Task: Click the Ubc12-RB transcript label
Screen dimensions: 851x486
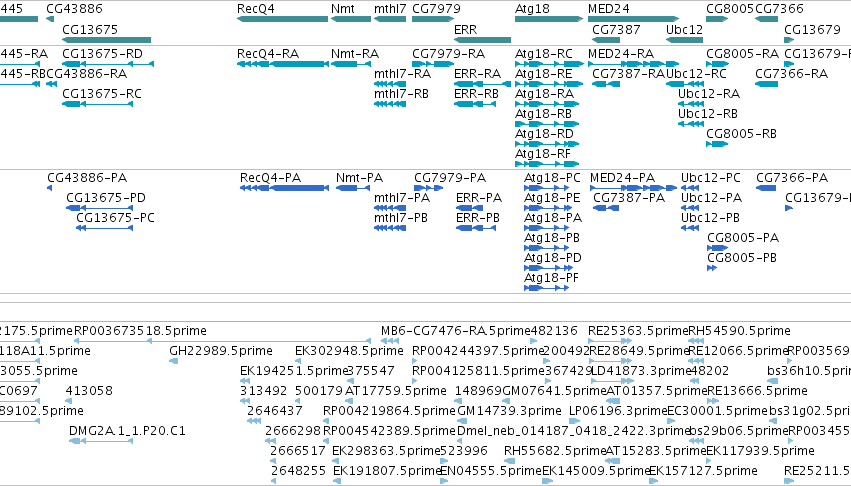Action: pyautogui.click(x=708, y=113)
